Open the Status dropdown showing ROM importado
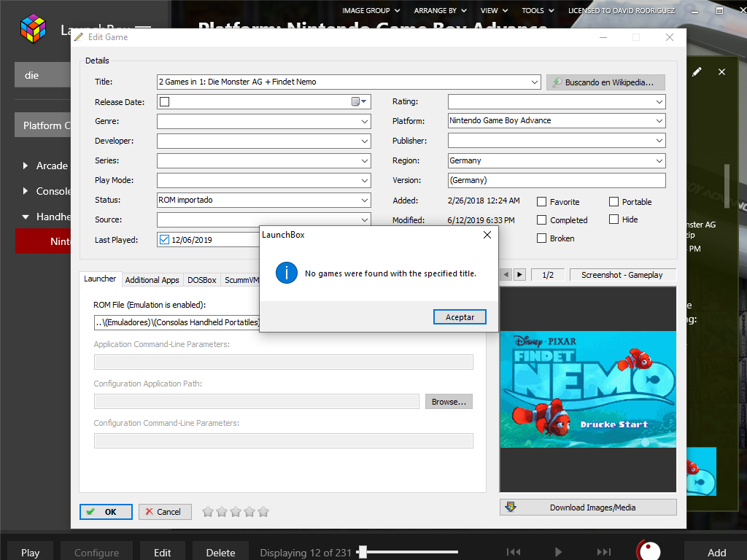 365,200
